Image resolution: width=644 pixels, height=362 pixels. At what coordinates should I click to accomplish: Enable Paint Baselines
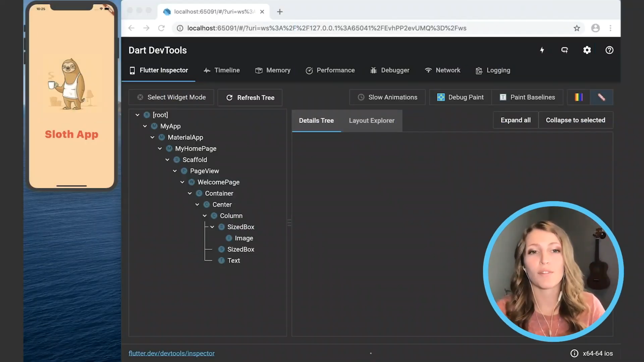527,97
